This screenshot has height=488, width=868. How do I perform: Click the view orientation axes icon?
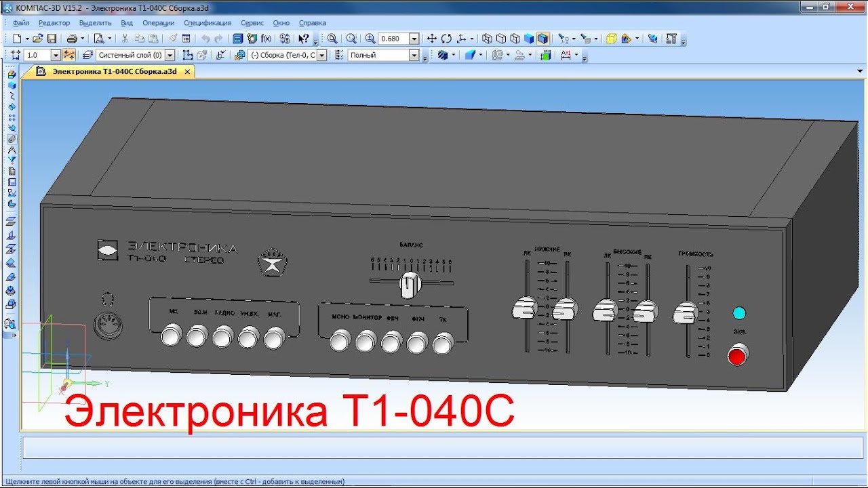pos(462,39)
